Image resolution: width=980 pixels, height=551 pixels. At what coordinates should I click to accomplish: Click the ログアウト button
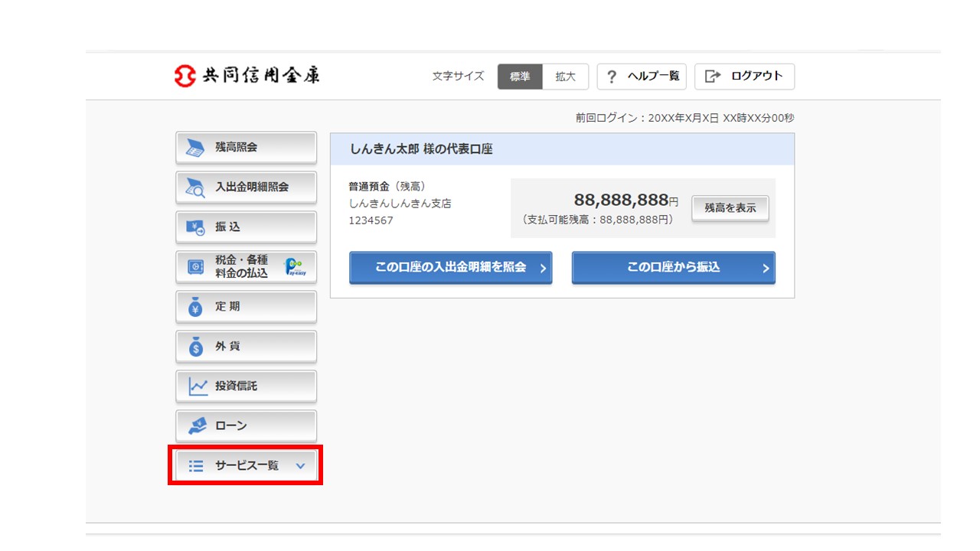click(744, 77)
